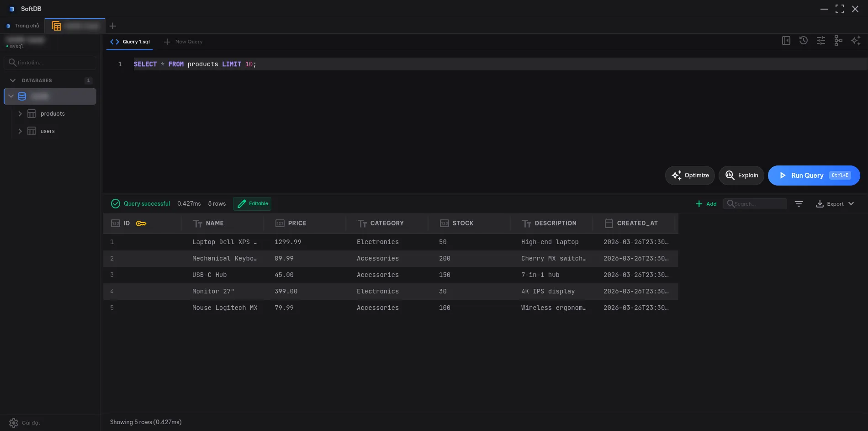
Task: Click the Export download icon
Action: coord(820,204)
